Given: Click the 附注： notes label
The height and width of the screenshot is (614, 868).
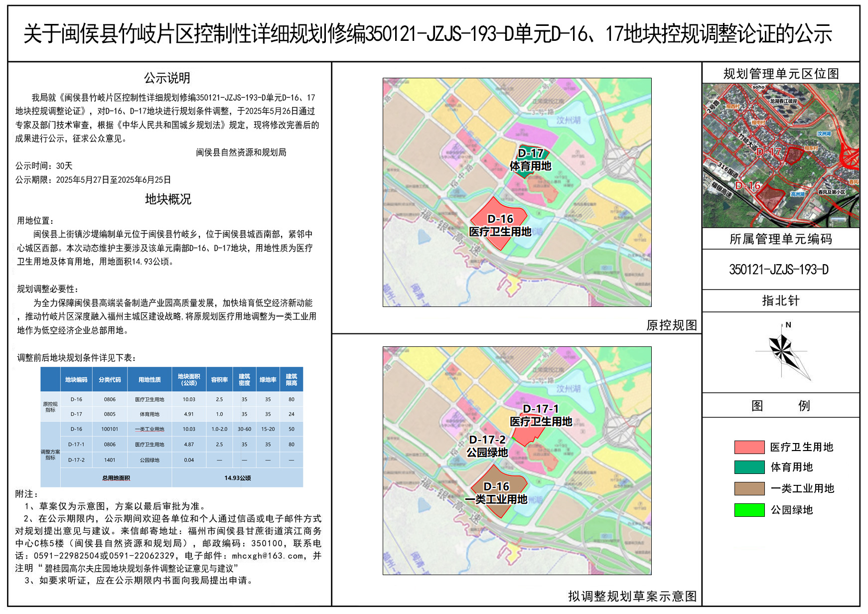Looking at the screenshot, I should coord(27,494).
